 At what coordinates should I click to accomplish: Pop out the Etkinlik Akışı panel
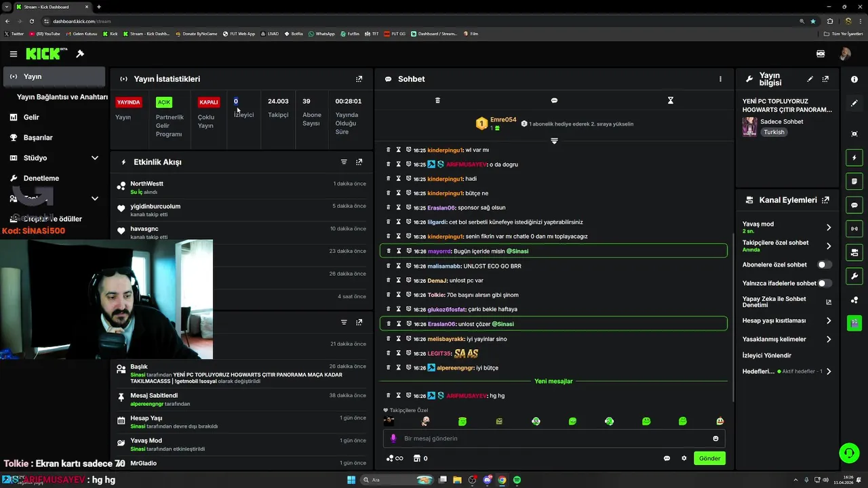coord(359,162)
